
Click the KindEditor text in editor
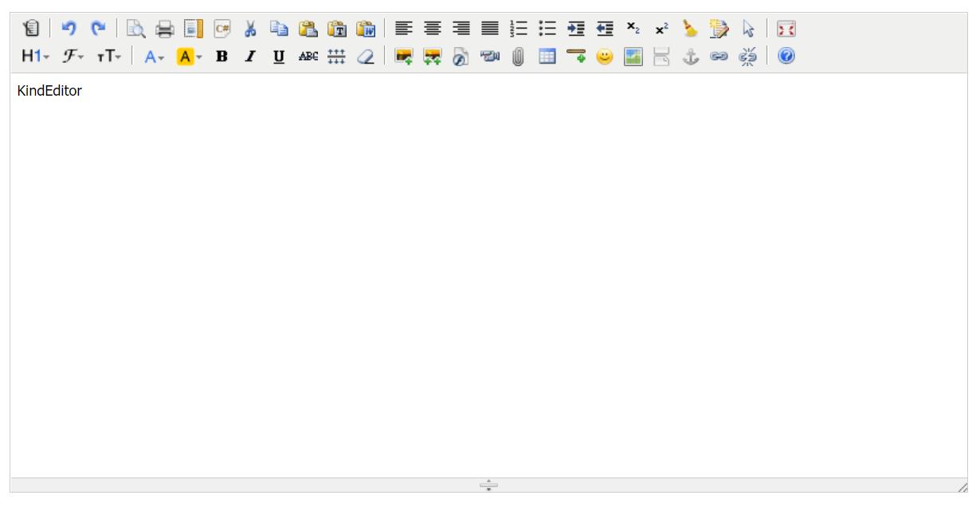(49, 91)
